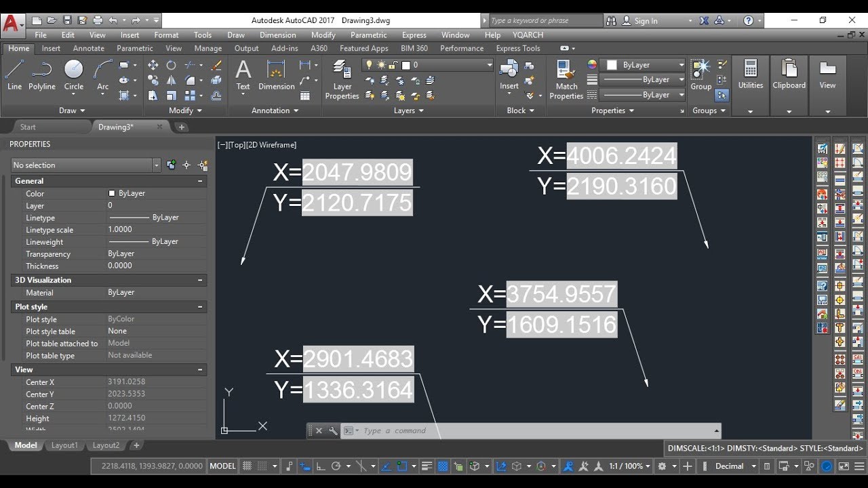The height and width of the screenshot is (488, 868).
Task: Open Layer Properties manager
Action: [x=342, y=80]
